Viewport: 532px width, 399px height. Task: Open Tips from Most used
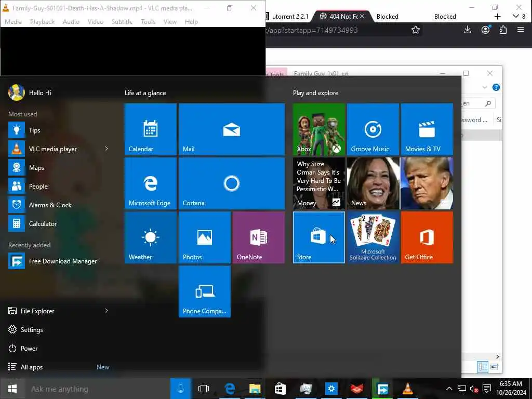[x=58, y=130]
